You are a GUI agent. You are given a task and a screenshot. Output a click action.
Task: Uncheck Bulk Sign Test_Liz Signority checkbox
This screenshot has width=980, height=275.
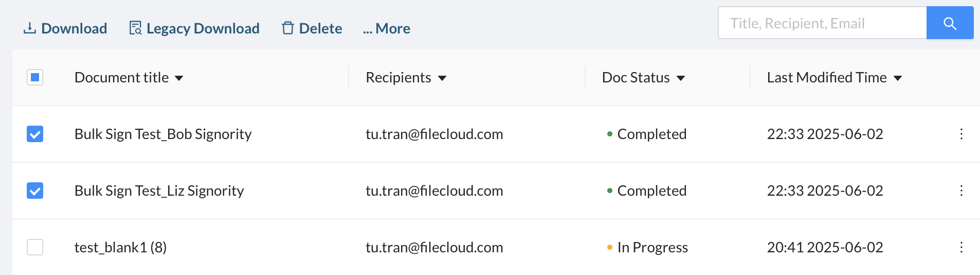(35, 191)
